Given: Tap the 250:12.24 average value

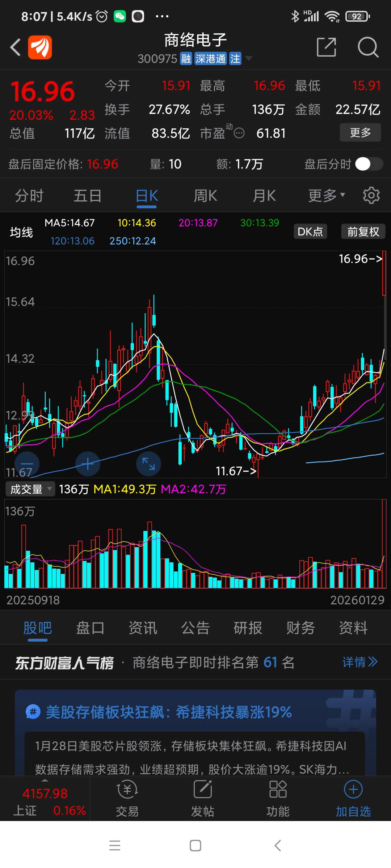Looking at the screenshot, I should coord(133,241).
